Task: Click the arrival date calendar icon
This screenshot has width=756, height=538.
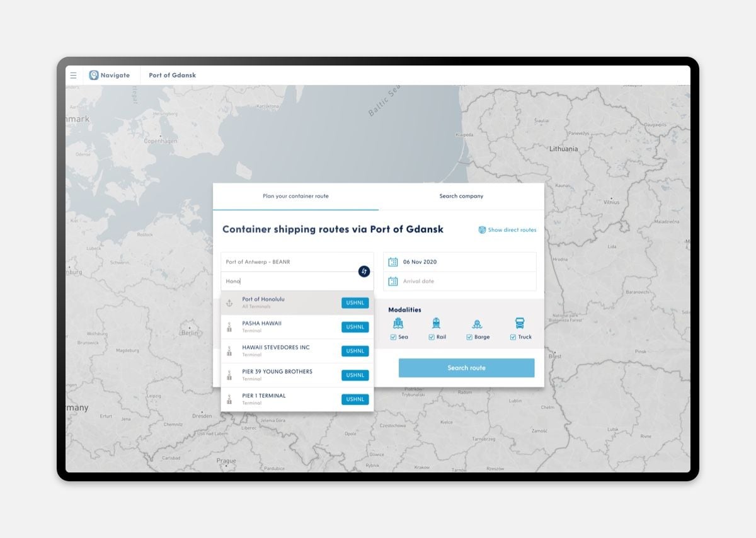Action: coord(393,282)
